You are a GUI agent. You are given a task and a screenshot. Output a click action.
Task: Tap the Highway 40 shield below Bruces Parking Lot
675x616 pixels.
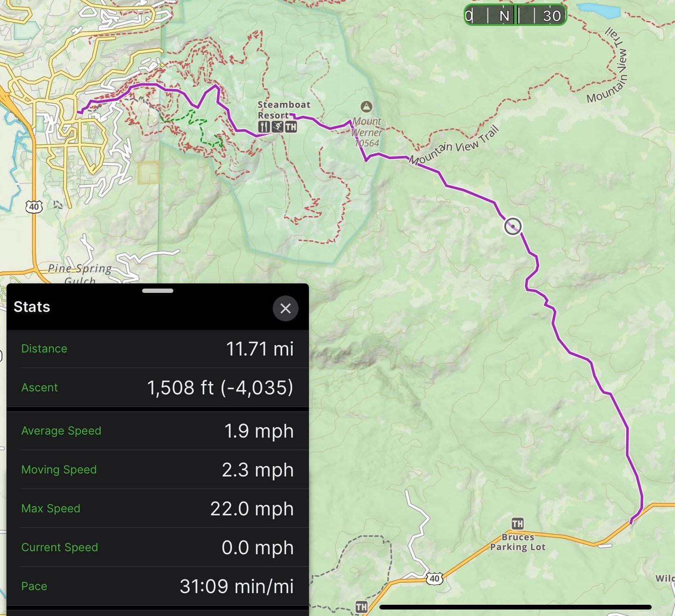435,579
